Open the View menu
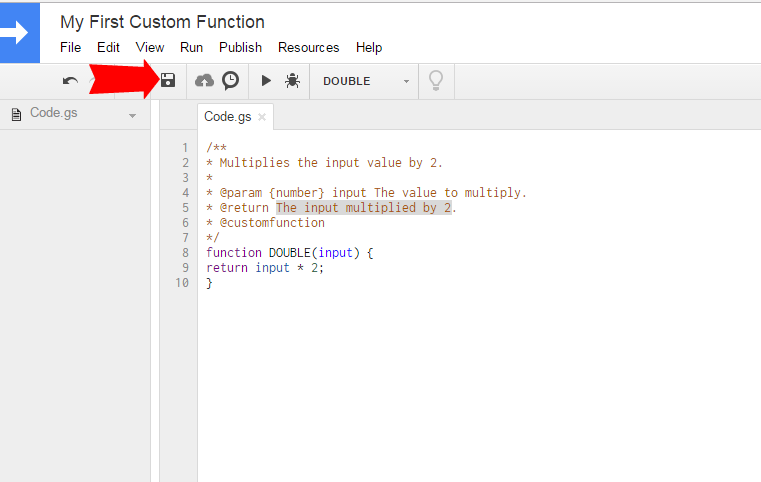The image size is (761, 482). (150, 47)
